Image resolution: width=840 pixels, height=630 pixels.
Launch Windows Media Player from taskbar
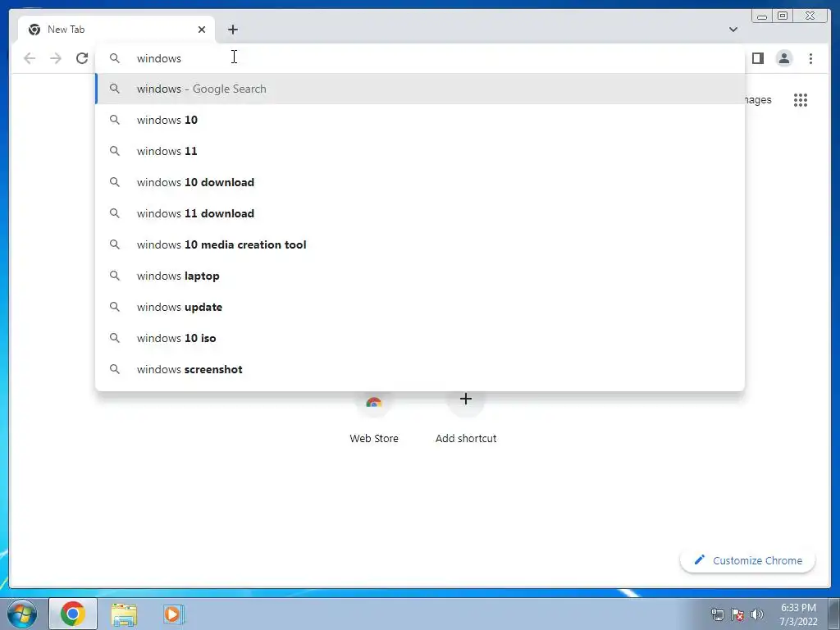(174, 614)
